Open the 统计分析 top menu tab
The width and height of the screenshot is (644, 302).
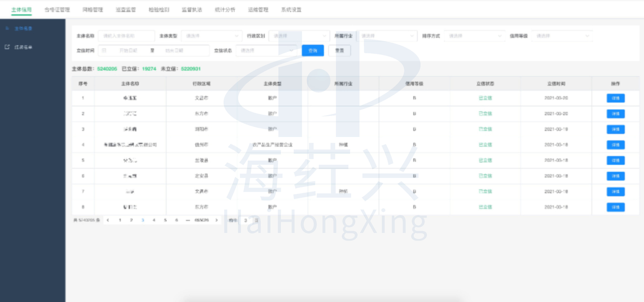coord(225,10)
